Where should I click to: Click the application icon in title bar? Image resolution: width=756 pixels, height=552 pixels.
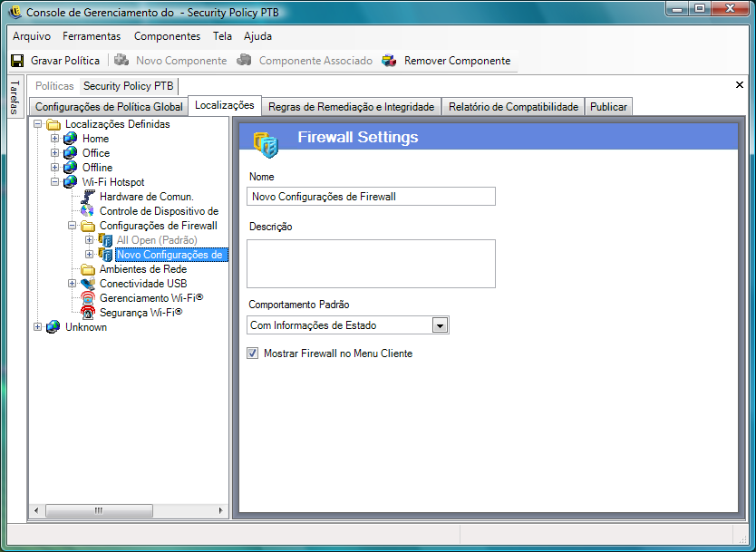pyautogui.click(x=15, y=12)
